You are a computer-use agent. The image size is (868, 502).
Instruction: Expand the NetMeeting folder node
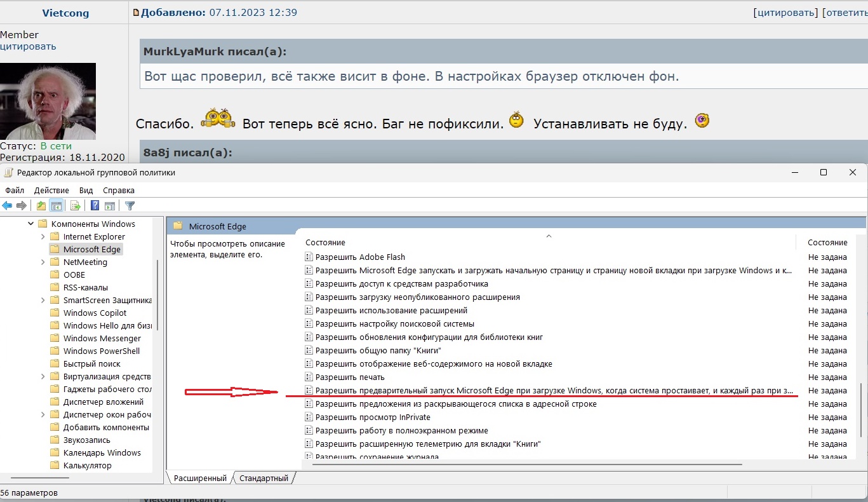coord(43,262)
